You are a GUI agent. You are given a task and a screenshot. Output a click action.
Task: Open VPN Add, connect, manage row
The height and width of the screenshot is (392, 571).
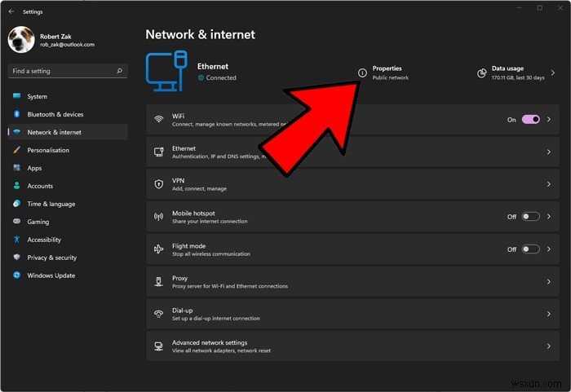352,184
